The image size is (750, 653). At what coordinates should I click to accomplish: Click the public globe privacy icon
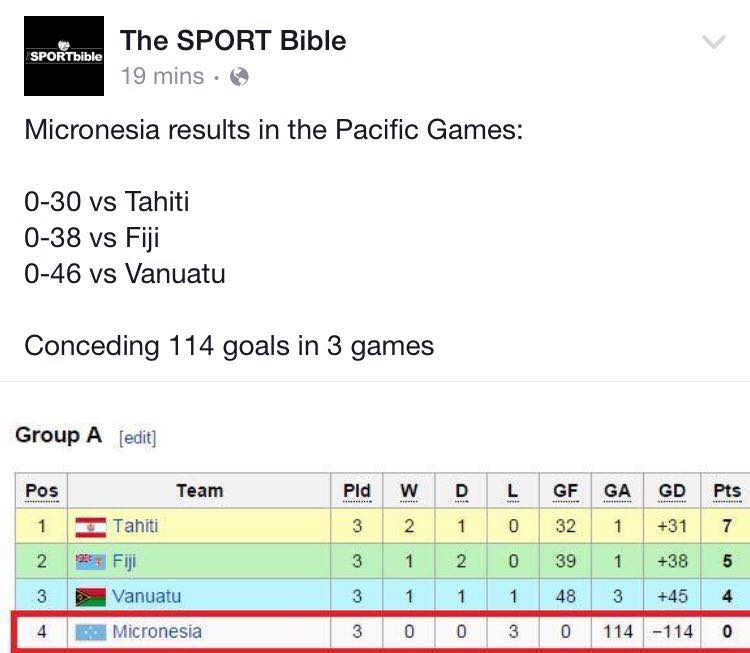tap(239, 77)
